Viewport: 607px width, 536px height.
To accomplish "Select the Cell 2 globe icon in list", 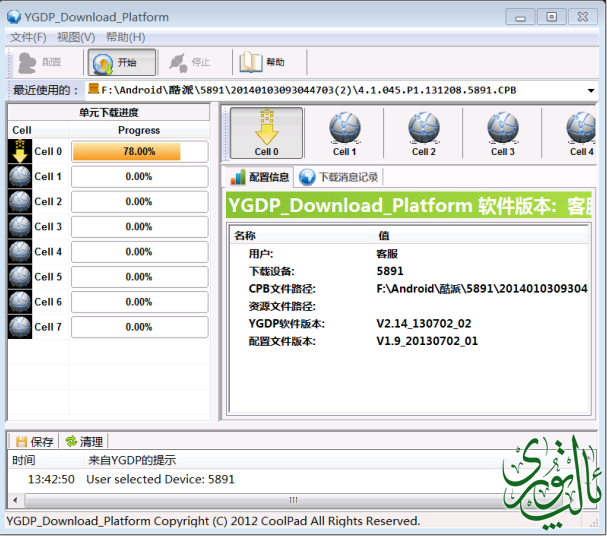I will pos(20,202).
